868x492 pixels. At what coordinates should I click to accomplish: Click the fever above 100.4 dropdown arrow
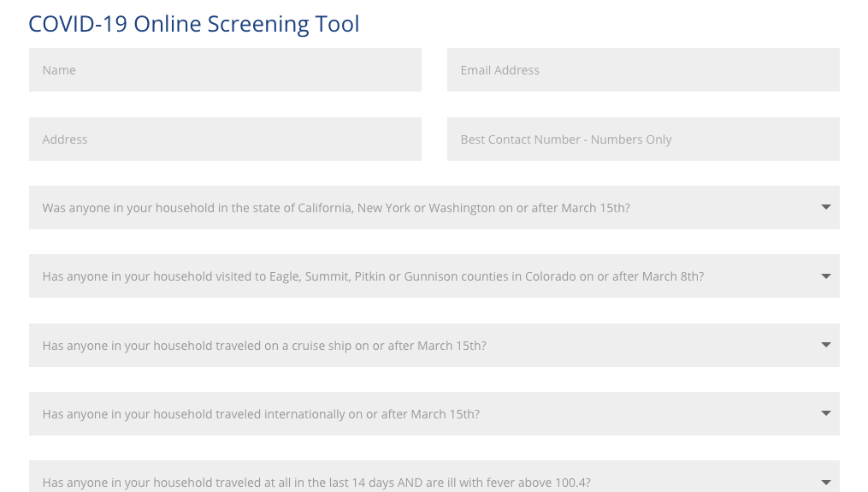pos(825,482)
